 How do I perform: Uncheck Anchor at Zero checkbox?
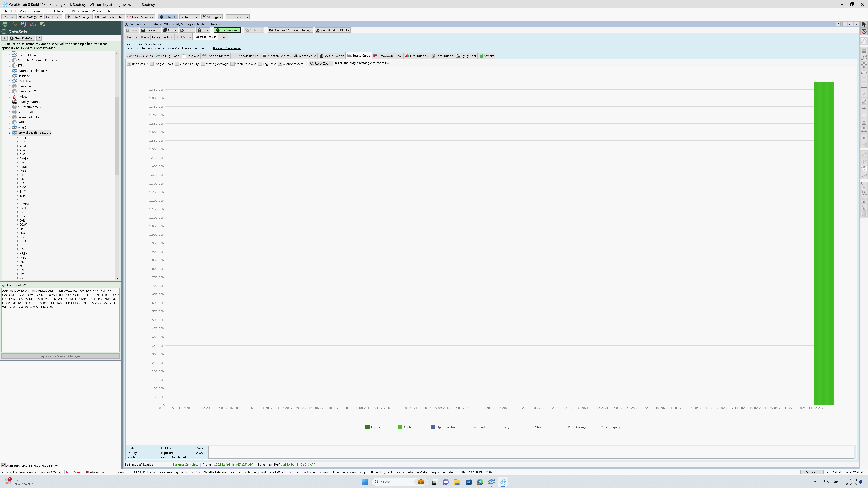pos(280,64)
